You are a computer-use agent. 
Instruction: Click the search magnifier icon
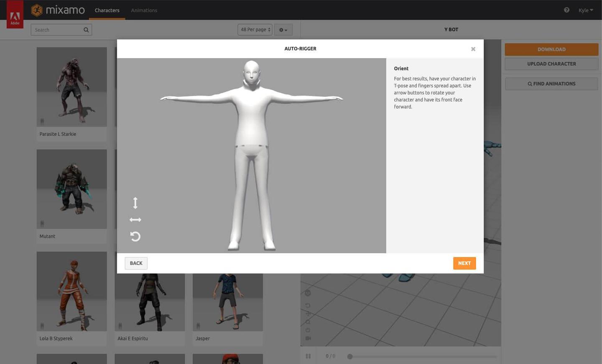[86, 29]
